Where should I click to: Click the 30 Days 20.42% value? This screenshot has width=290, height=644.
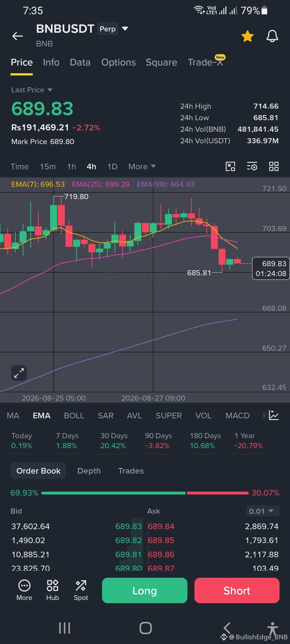coord(113,445)
